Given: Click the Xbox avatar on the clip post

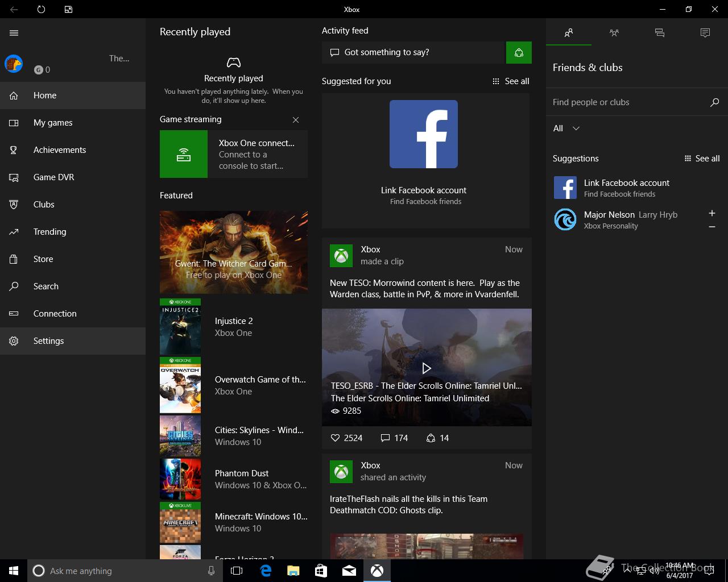Looking at the screenshot, I should (341, 256).
